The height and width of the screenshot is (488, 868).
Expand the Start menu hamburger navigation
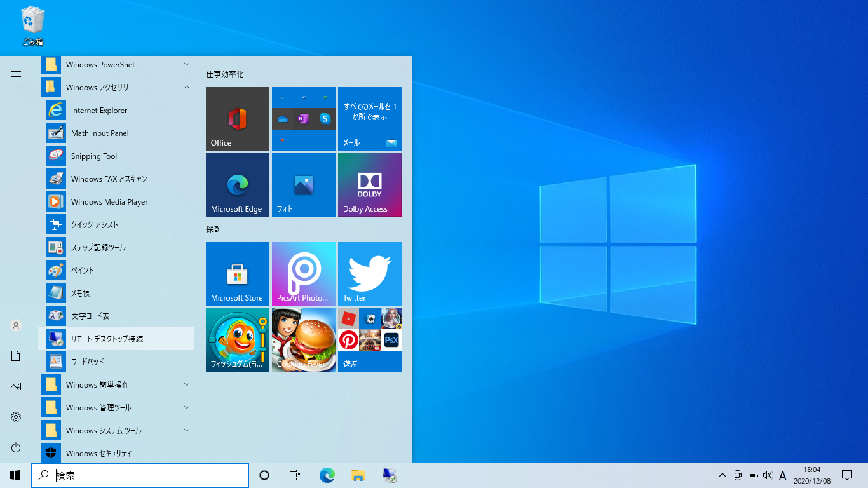(16, 74)
